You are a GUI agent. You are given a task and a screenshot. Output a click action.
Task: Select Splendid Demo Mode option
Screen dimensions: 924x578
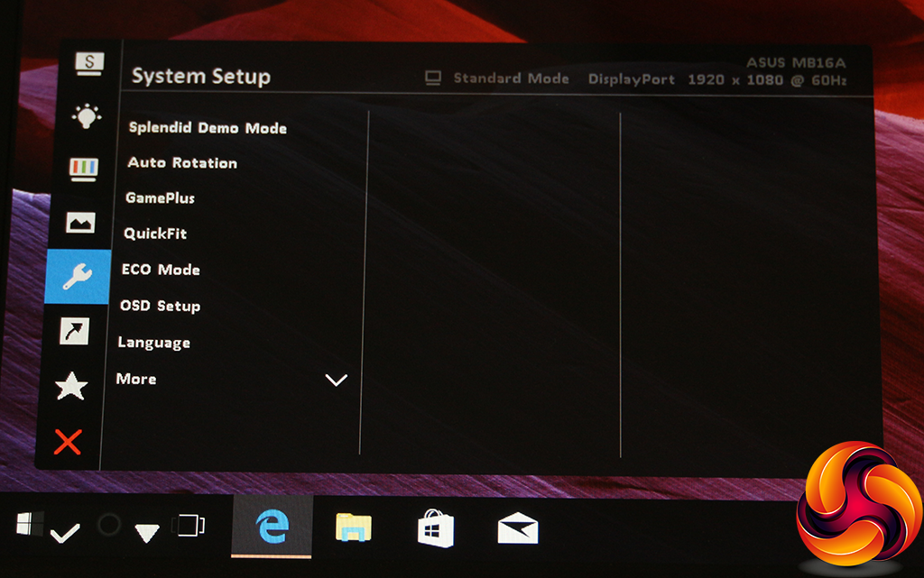point(208,128)
